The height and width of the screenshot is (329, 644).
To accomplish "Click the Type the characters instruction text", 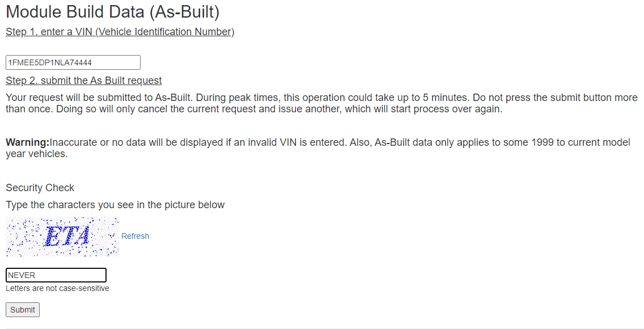I will pyautogui.click(x=115, y=205).
